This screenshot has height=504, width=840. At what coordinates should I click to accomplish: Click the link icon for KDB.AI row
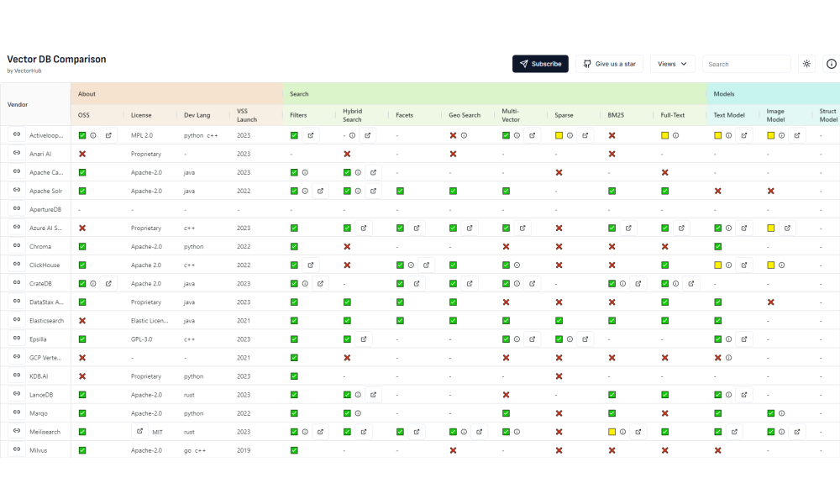(x=17, y=375)
